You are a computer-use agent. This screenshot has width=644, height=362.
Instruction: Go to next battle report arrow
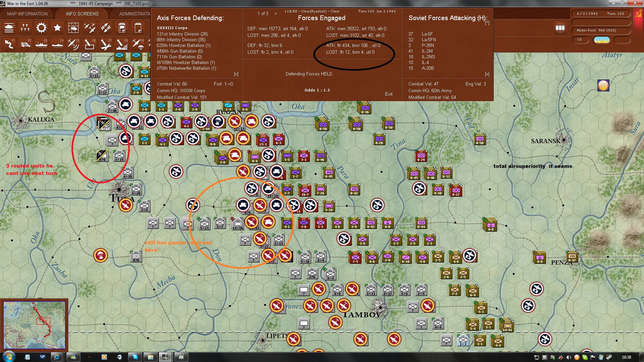[x=276, y=13]
